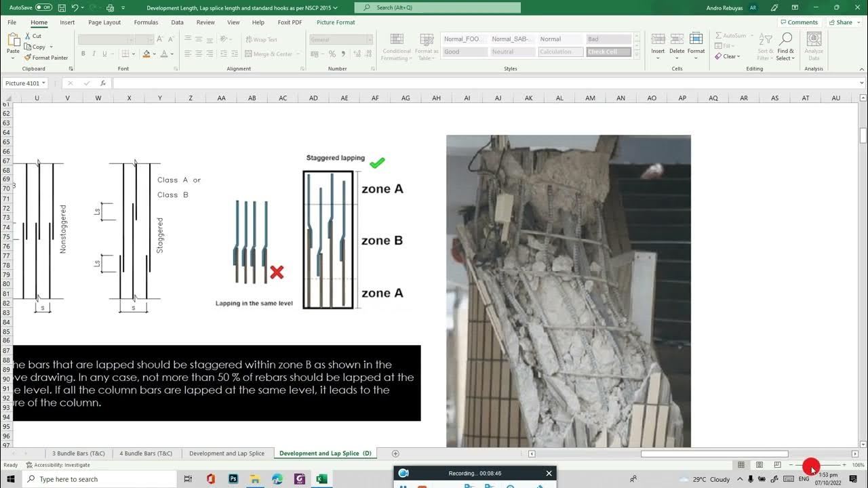Expand the Copy options arrow
Viewport: 868px width, 488px height.
coord(52,47)
